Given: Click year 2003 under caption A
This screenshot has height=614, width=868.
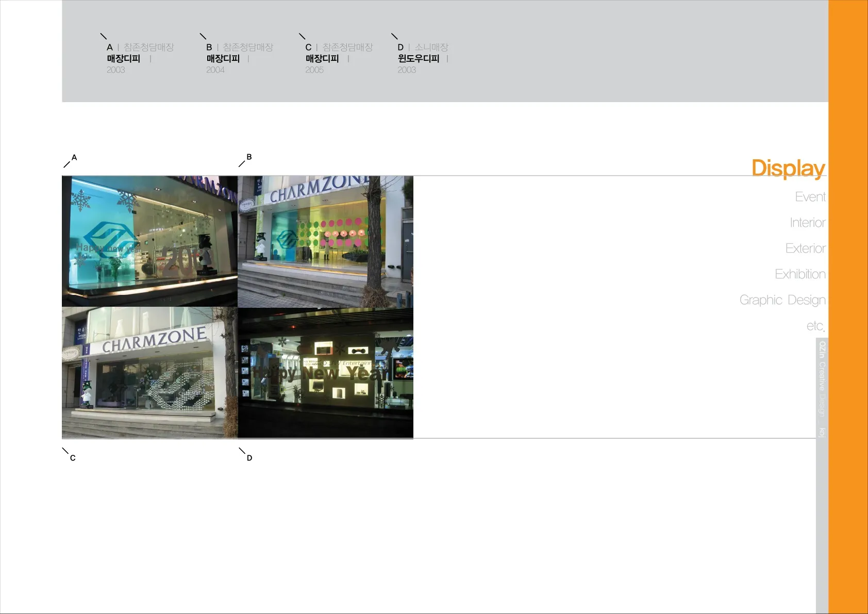Looking at the screenshot, I should 116,70.
